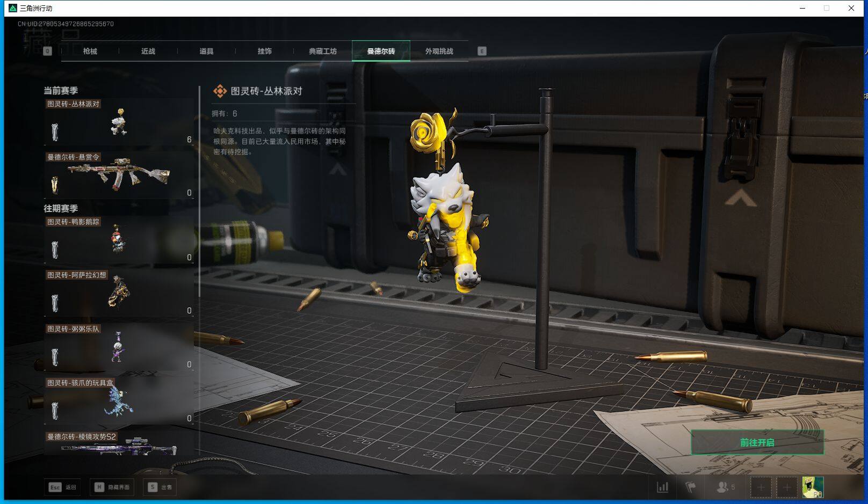868x504 pixels.
Task: Click the Q previous-tab key icon
Action: pos(47,51)
